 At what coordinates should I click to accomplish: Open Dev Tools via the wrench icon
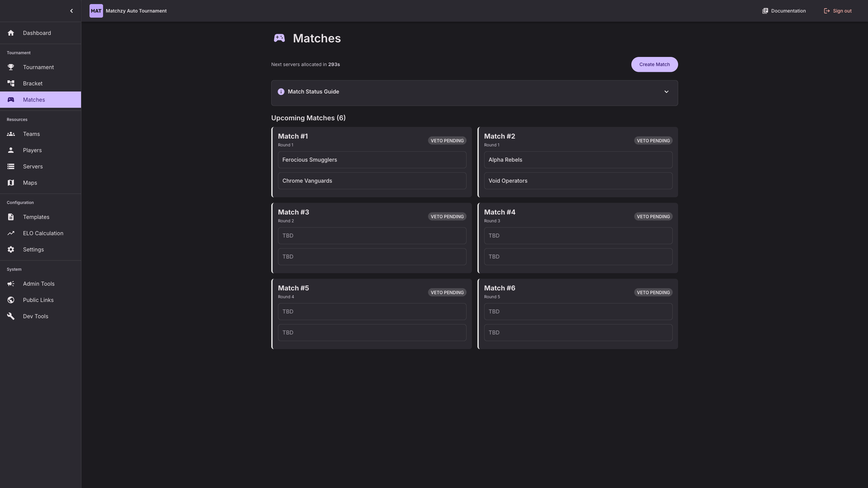(11, 316)
